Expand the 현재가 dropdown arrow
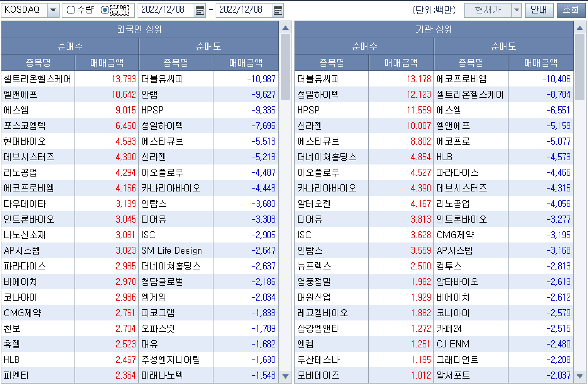The height and width of the screenshot is (385, 588). 517,10
